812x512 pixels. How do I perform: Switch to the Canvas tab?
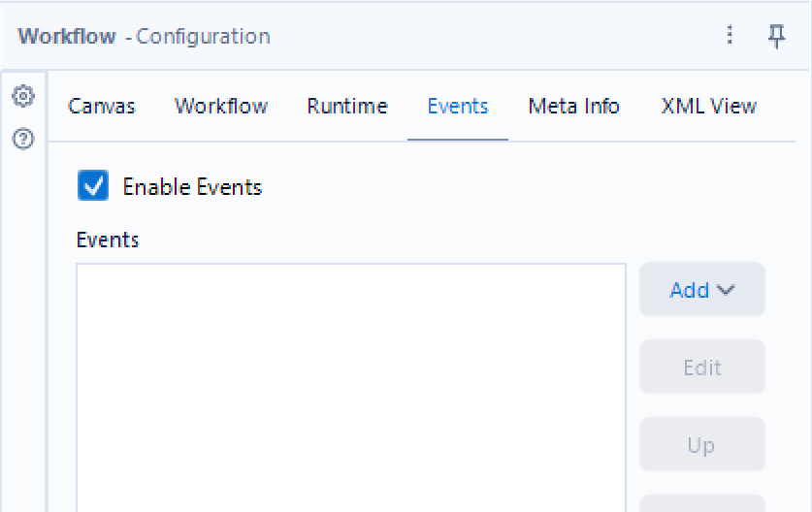102,107
